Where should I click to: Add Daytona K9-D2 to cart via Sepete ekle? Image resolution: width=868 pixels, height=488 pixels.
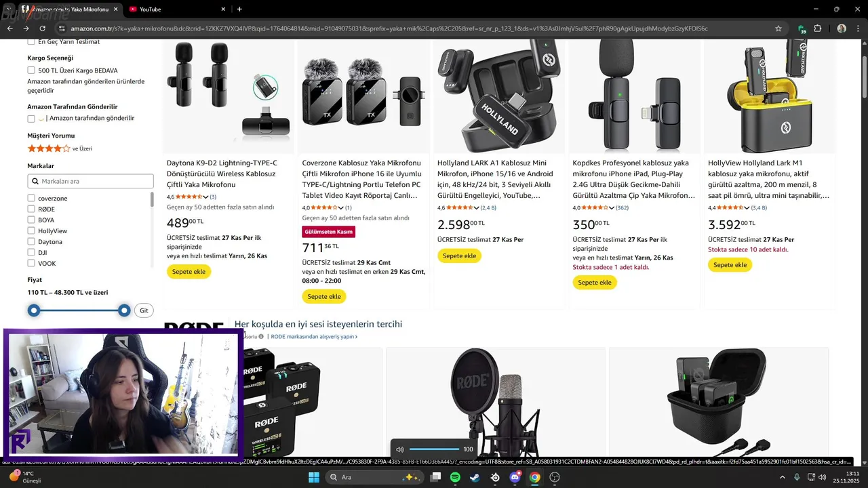coord(189,272)
